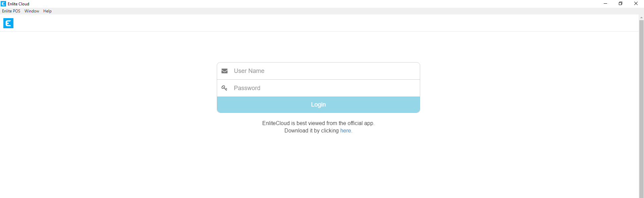
Task: Restore down the Enlite Cloud window
Action: click(x=621, y=4)
